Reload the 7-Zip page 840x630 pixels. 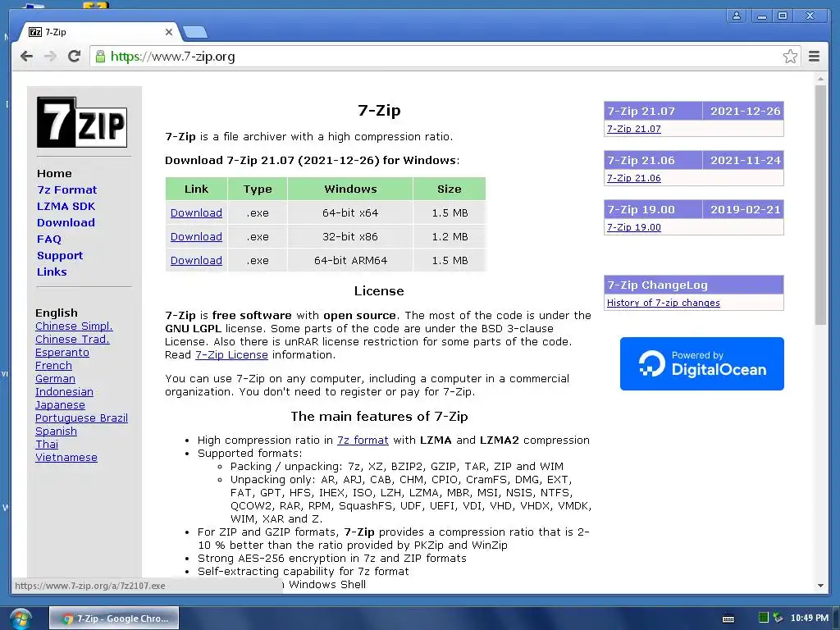click(75, 57)
